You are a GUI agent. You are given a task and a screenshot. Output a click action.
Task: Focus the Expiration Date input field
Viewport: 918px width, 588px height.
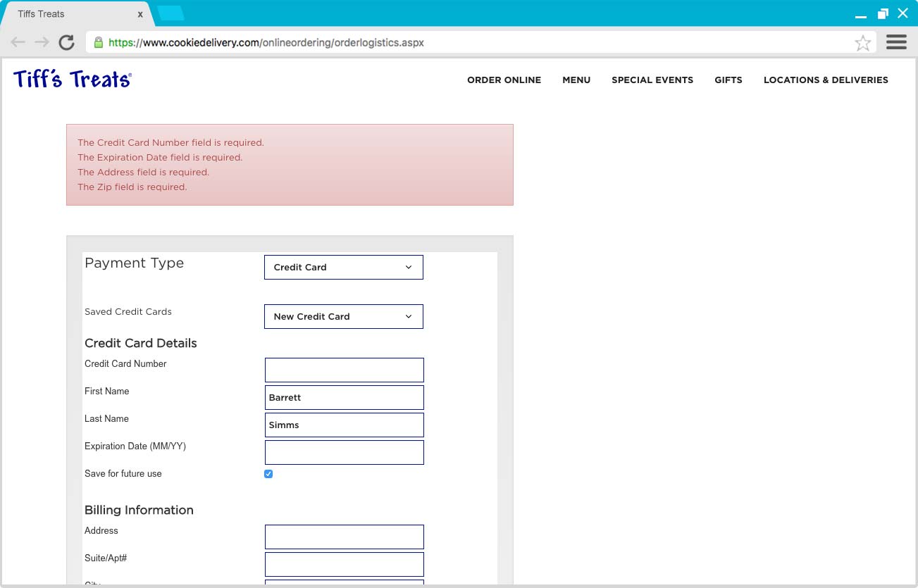pos(344,453)
